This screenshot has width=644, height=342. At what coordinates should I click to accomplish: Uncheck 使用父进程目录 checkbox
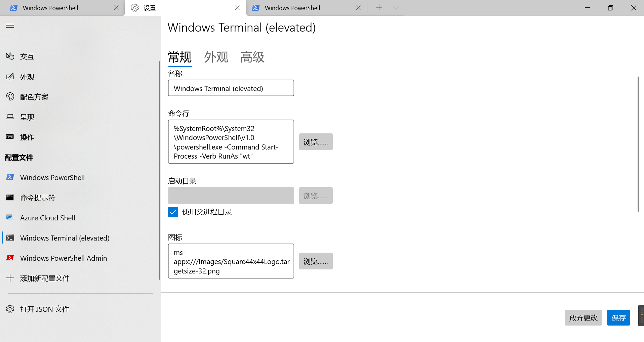pos(173,212)
